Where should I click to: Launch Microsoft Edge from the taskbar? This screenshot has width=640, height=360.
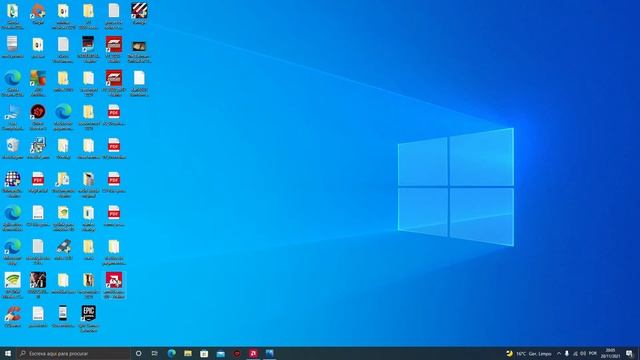tap(171, 353)
